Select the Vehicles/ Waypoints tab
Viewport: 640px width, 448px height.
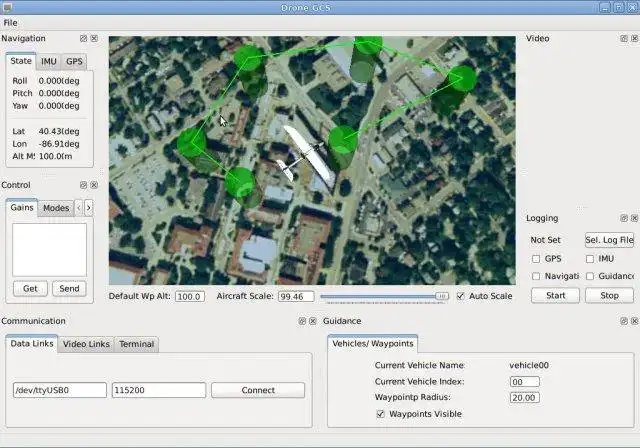373,344
